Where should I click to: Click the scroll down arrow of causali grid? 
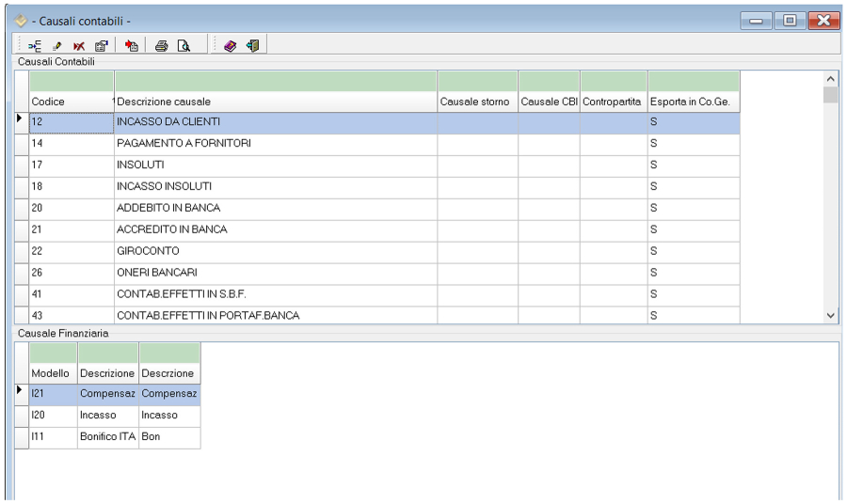pyautogui.click(x=830, y=316)
